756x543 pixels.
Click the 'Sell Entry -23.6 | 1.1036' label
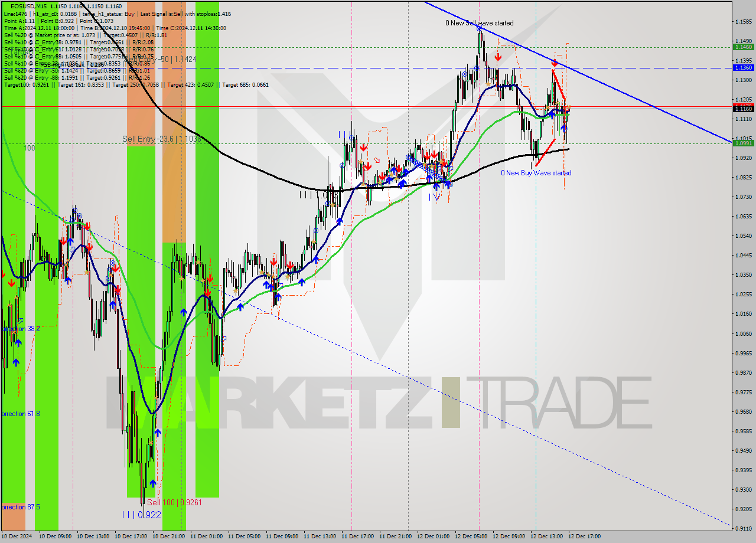[x=162, y=139]
